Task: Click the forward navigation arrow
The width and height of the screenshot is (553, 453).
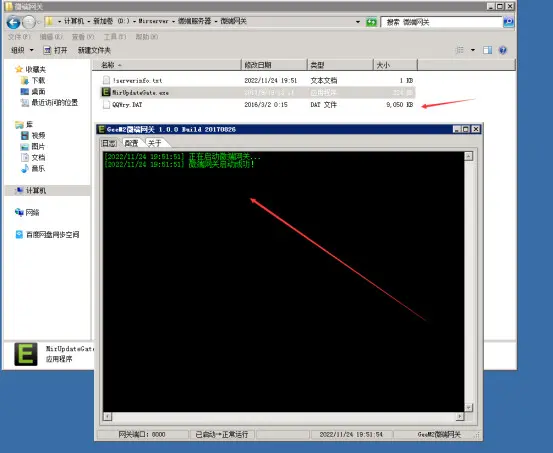Action: coord(29,23)
